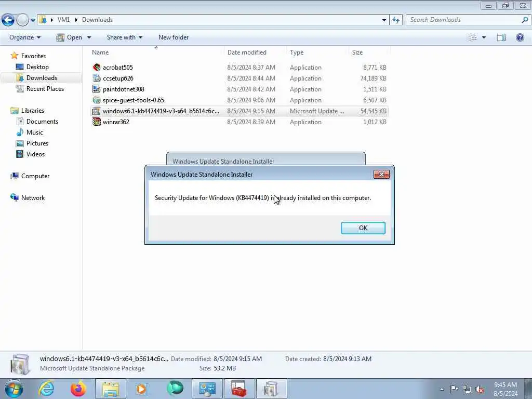
Task: Click the folder icon in address bar
Action: (x=43, y=20)
